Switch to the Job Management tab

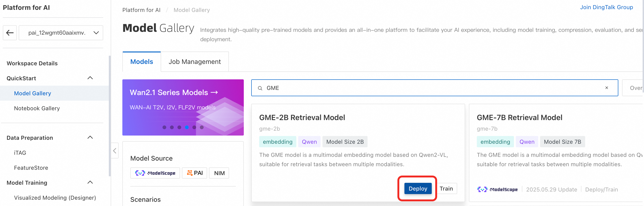(x=195, y=62)
